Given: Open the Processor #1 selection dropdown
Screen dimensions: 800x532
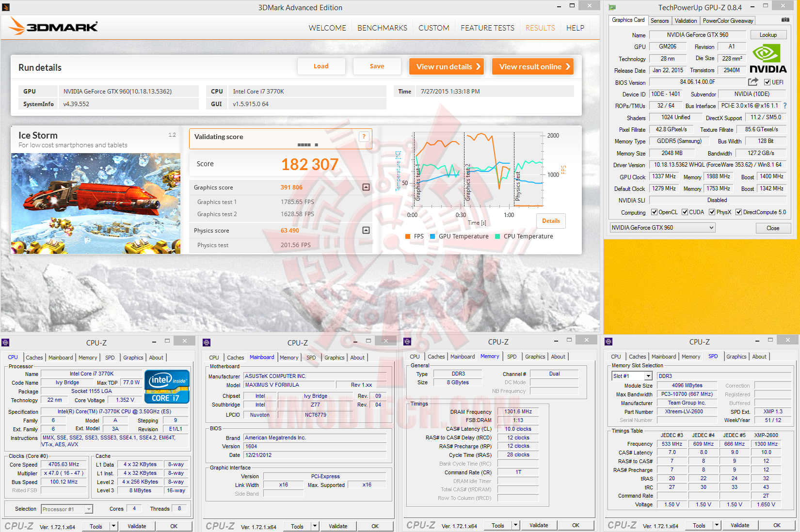Looking at the screenshot, I should tap(67, 509).
